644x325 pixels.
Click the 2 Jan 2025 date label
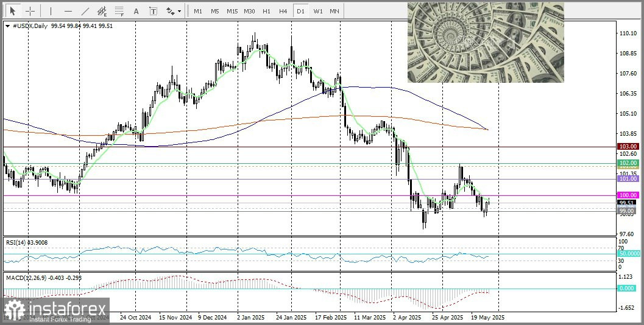pos(251,318)
